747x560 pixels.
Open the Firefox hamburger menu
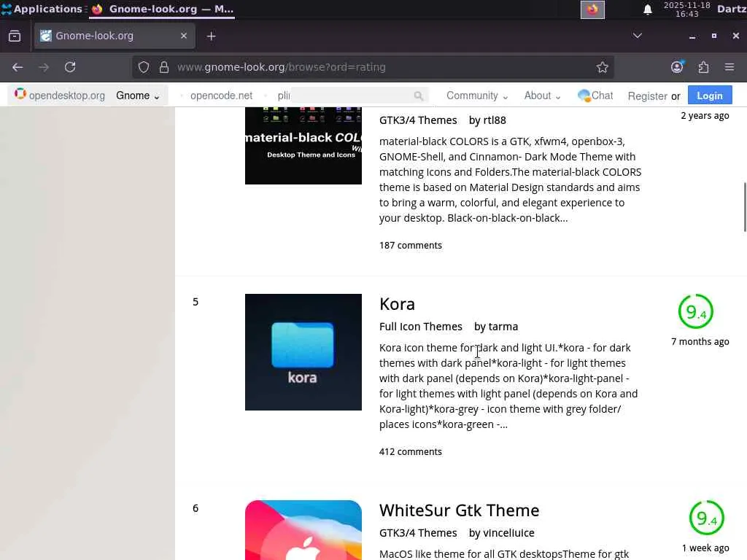729,67
